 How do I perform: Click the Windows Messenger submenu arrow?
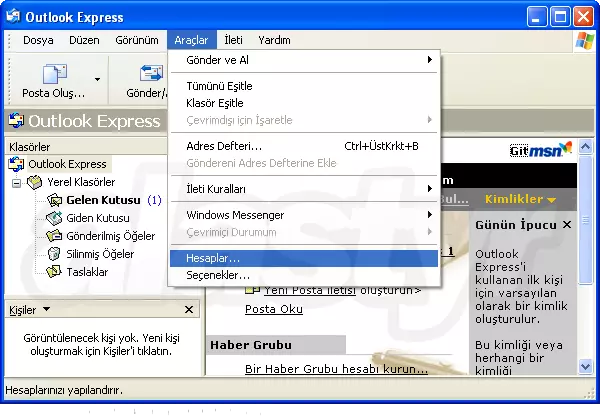[430, 215]
